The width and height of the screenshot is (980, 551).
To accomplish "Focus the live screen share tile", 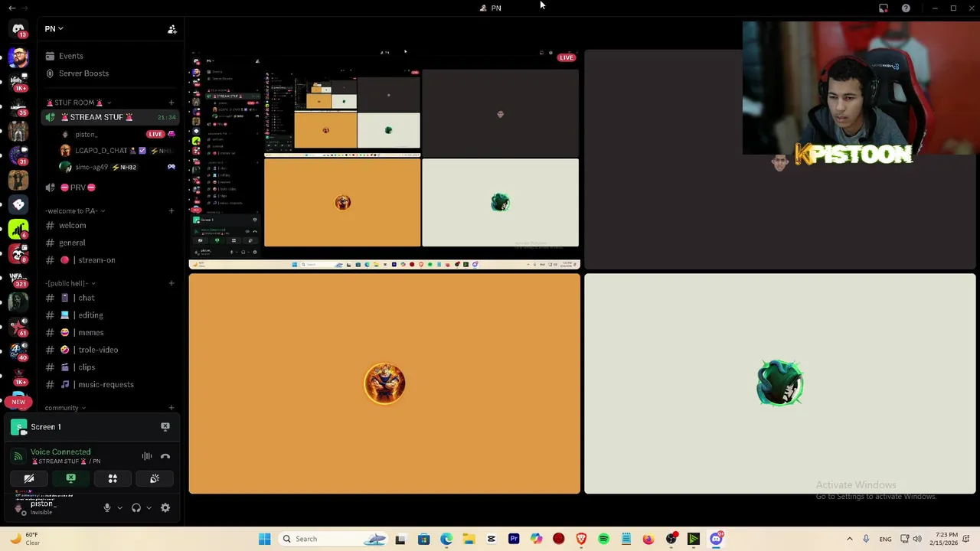I will 384,160.
